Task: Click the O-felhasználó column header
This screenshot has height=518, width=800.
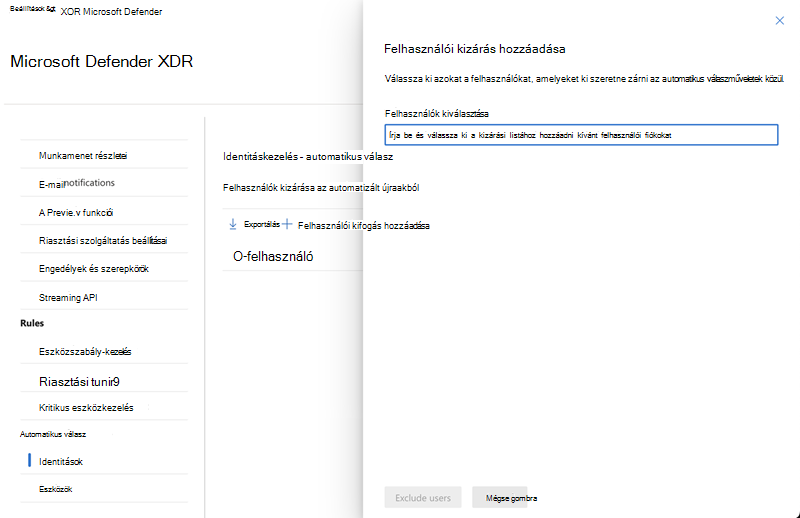Action: pyautogui.click(x=273, y=256)
